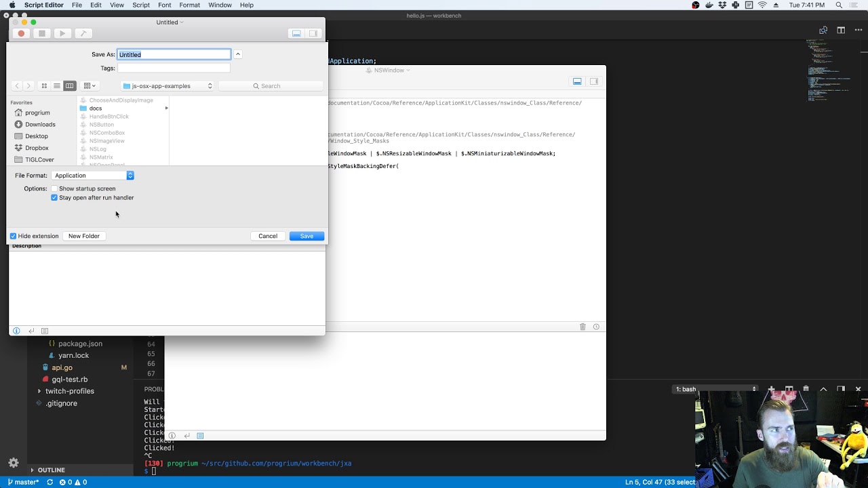The height and width of the screenshot is (488, 868).
Task: Collapse the save dialog with the chevron button
Action: (238, 54)
